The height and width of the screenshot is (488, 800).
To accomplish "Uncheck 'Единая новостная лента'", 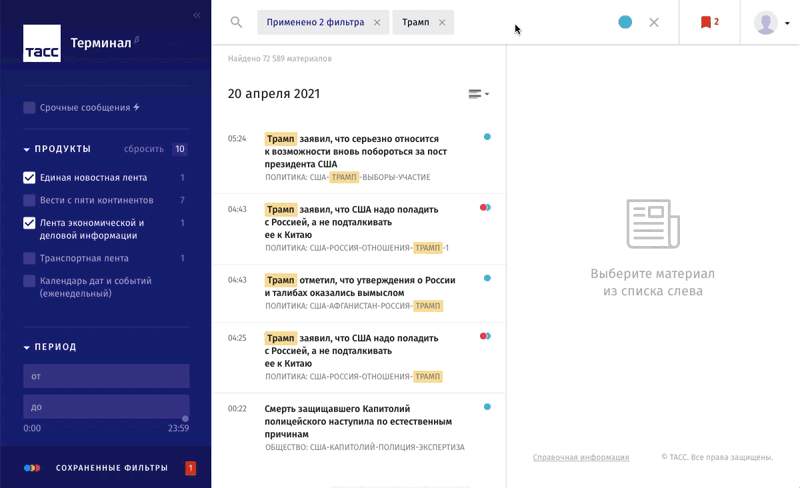I will pos(29,178).
